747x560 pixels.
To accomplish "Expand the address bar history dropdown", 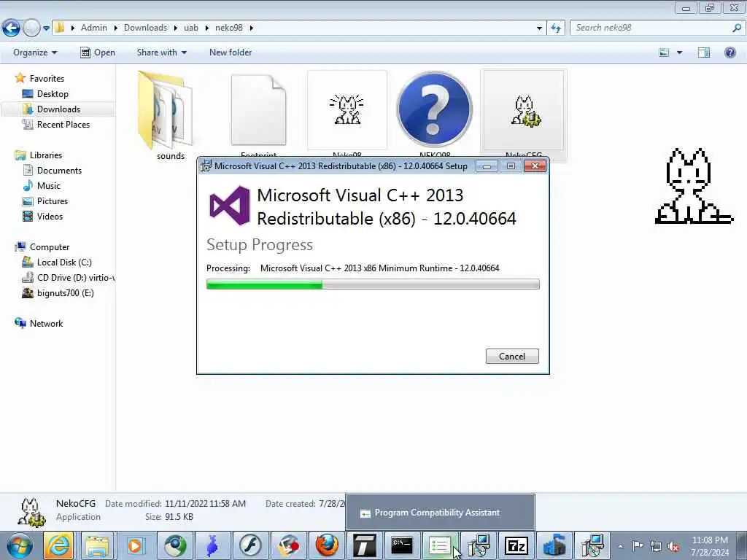I will click(x=539, y=28).
